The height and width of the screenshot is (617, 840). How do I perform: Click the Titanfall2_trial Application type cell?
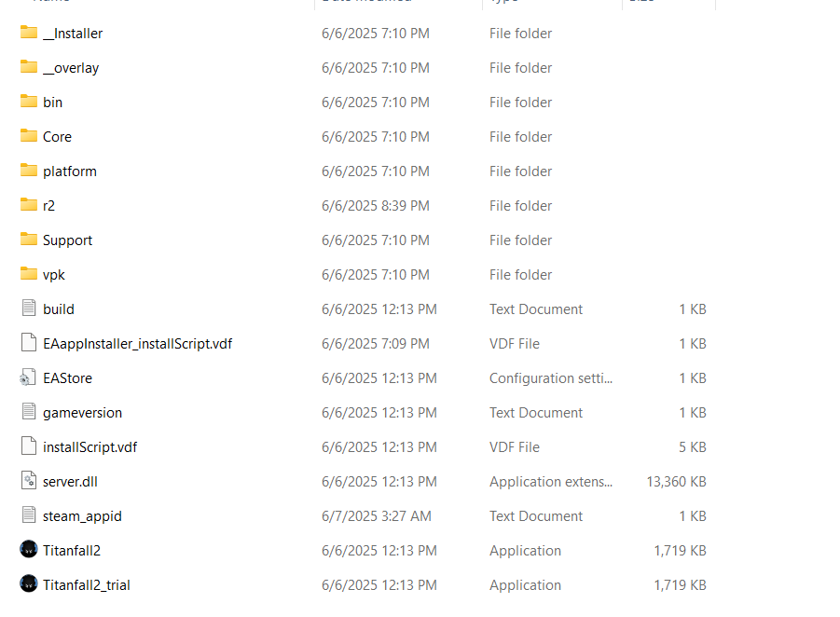coord(525,585)
